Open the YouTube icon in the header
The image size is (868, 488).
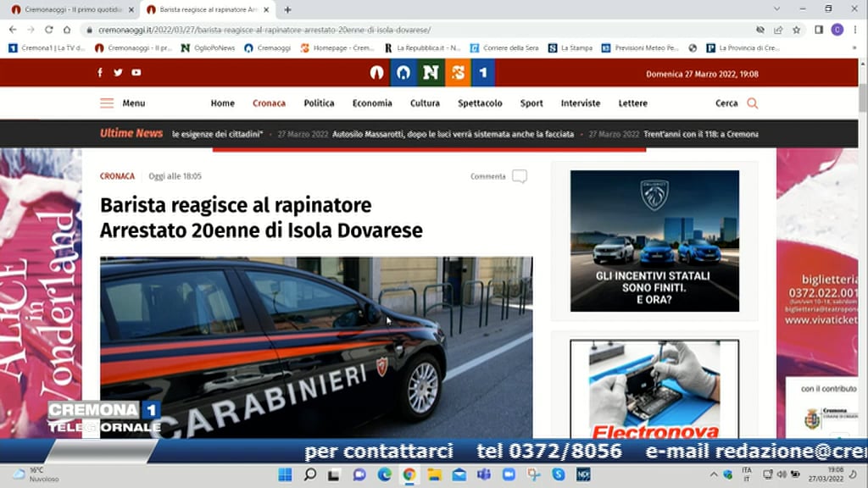click(x=136, y=73)
